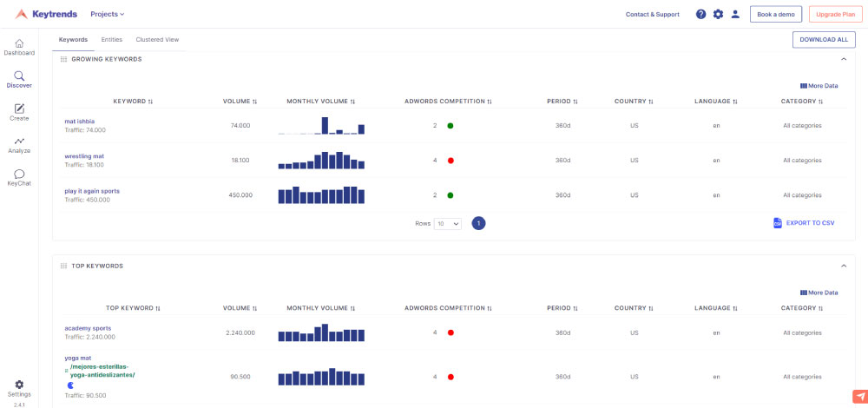The height and width of the screenshot is (408, 868).
Task: Click the Upgrade Plan button
Action: click(835, 15)
